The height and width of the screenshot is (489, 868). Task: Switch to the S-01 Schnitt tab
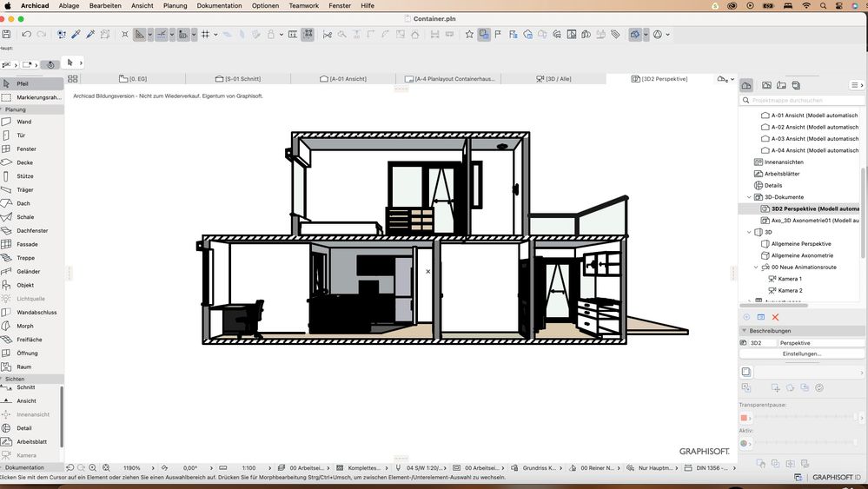242,79
